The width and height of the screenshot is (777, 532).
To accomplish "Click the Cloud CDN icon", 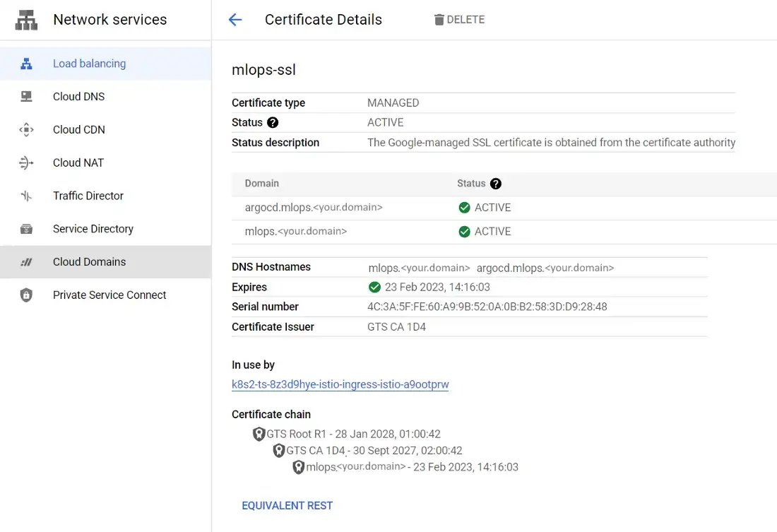I will tap(26, 130).
